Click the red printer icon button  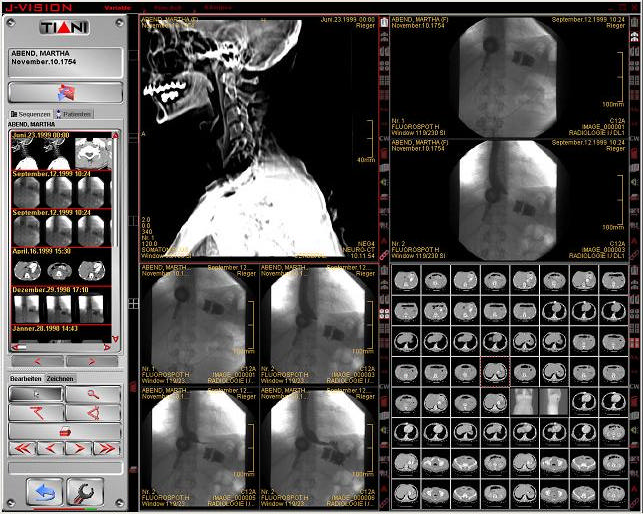[x=64, y=431]
